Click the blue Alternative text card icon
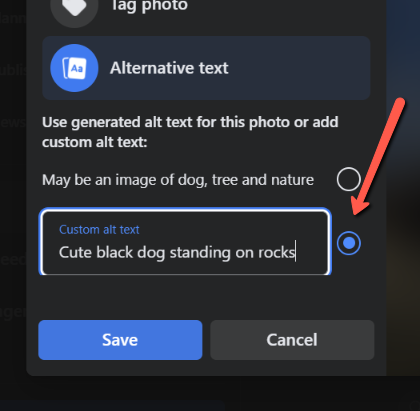 pyautogui.click(x=74, y=68)
